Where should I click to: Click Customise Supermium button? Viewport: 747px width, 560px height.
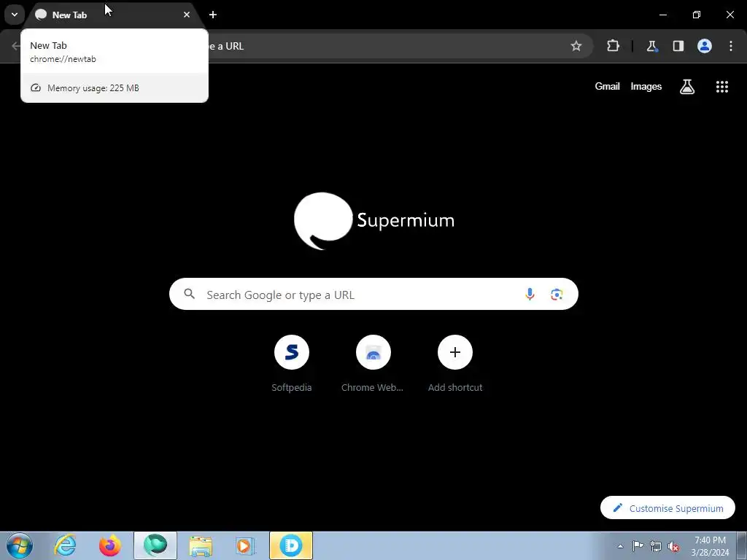pyautogui.click(x=667, y=508)
